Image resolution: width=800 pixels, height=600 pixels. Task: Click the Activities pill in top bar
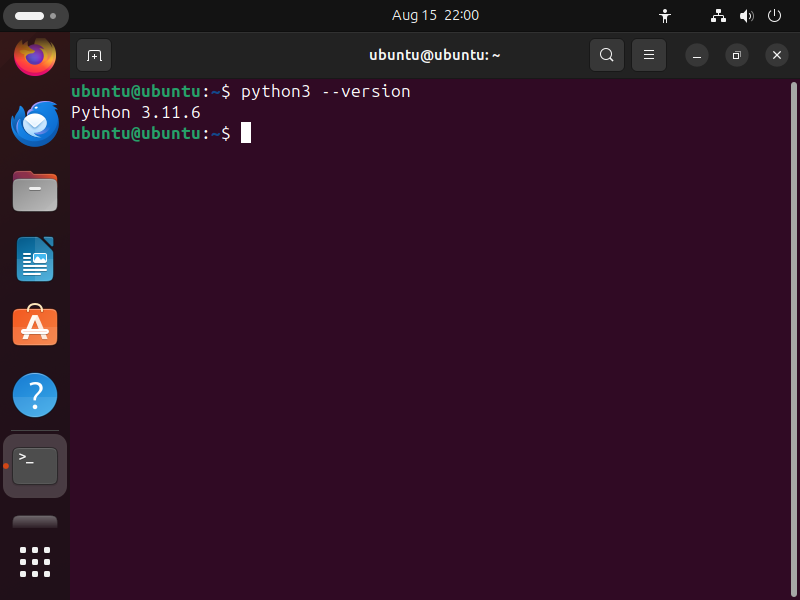tap(36, 16)
